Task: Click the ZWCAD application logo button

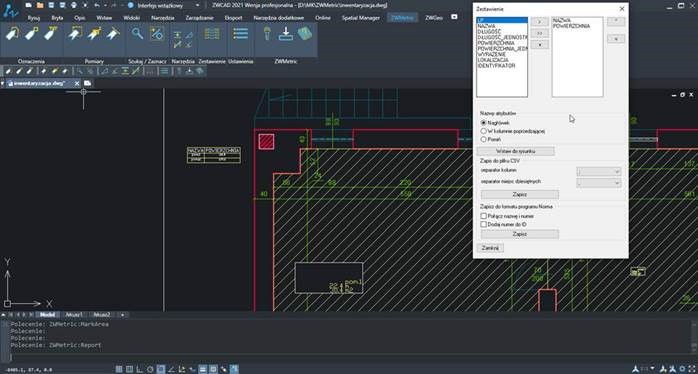Action: pos(11,10)
